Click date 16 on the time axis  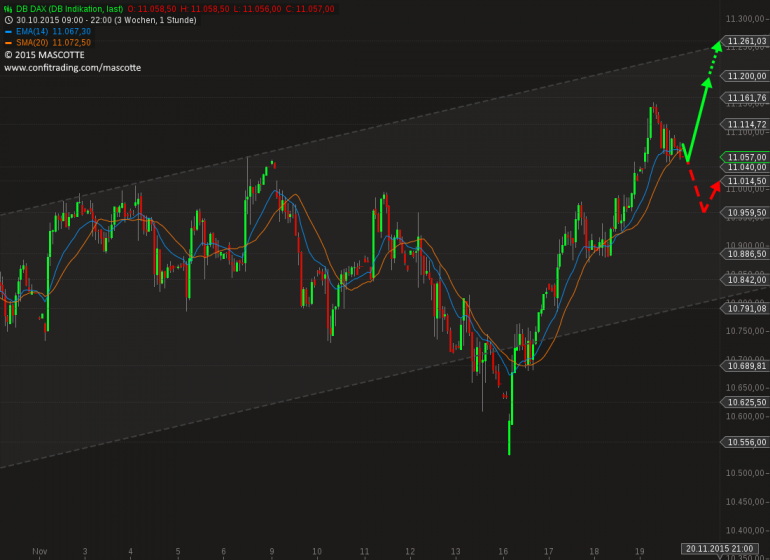pos(503,551)
